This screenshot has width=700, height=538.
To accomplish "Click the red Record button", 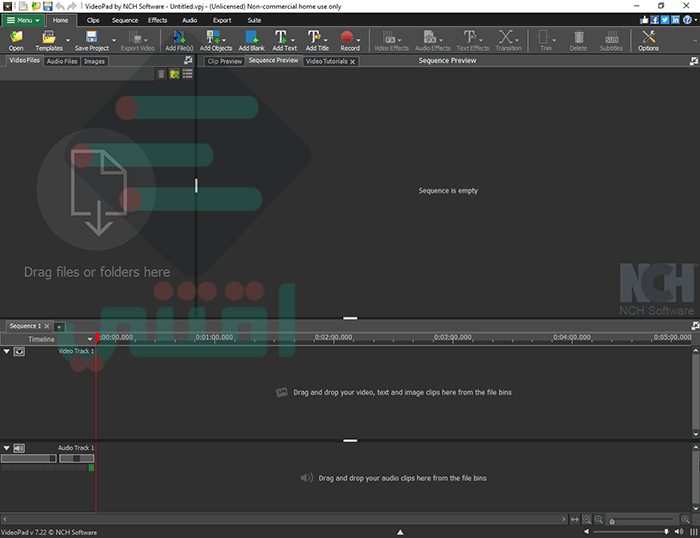I will (x=347, y=37).
